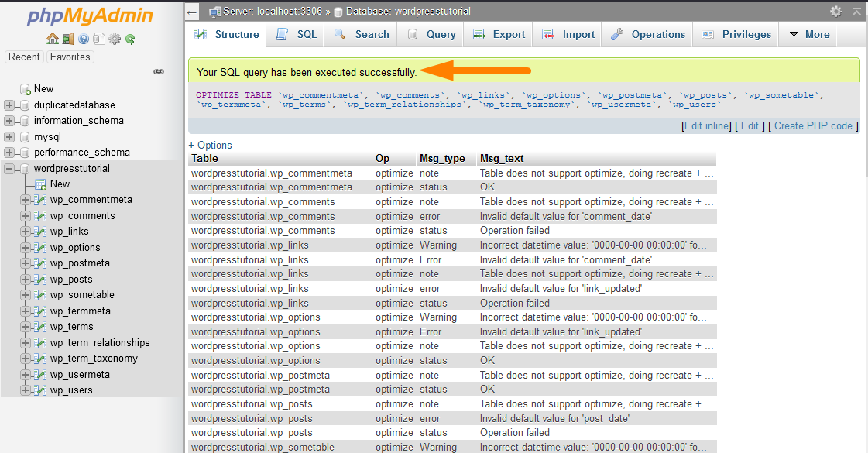The height and width of the screenshot is (453, 868).
Task: Open the Operations tab
Action: pyautogui.click(x=647, y=34)
